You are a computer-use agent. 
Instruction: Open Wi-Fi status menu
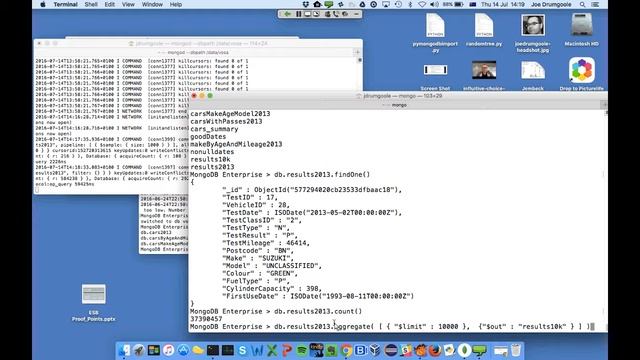(422, 4)
